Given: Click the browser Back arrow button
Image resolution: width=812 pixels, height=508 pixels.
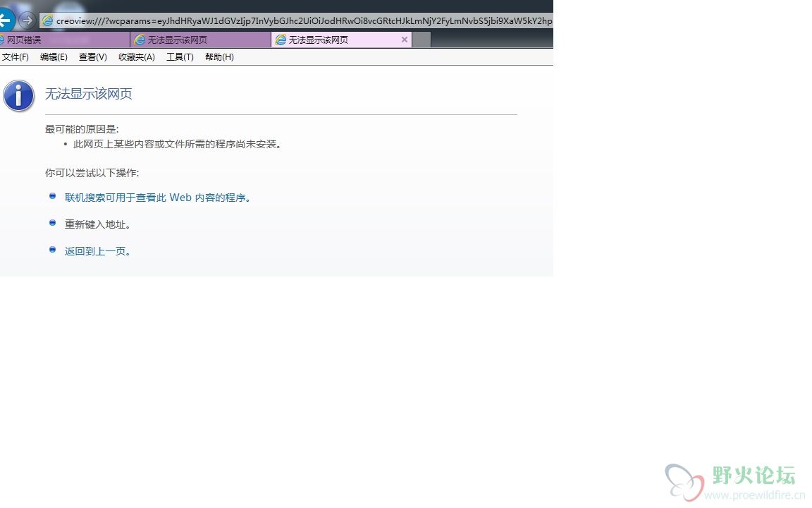Looking at the screenshot, I should point(6,20).
